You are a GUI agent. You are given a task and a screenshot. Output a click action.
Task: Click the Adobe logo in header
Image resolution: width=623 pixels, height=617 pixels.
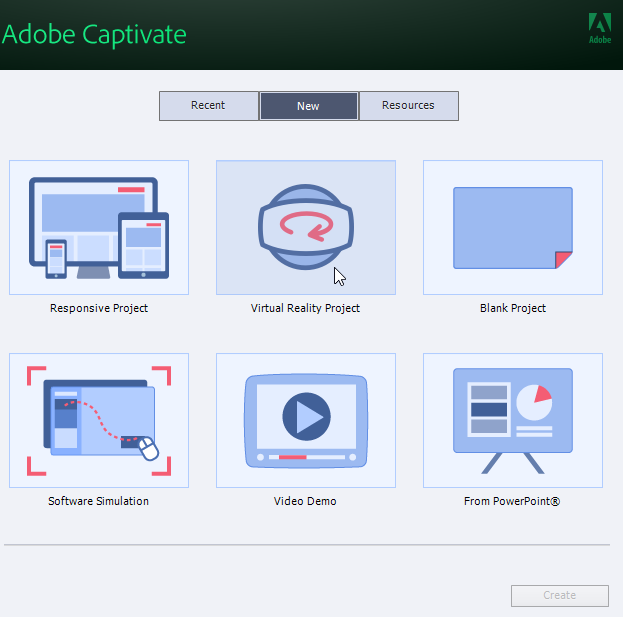[600, 28]
